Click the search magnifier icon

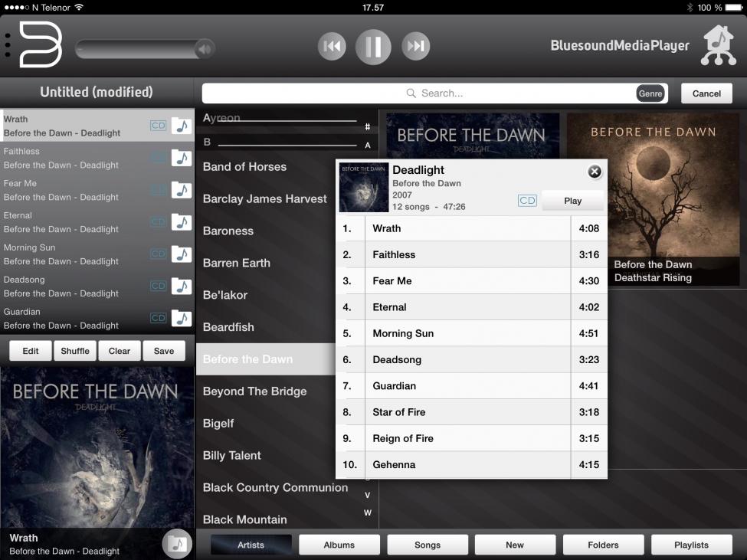411,93
